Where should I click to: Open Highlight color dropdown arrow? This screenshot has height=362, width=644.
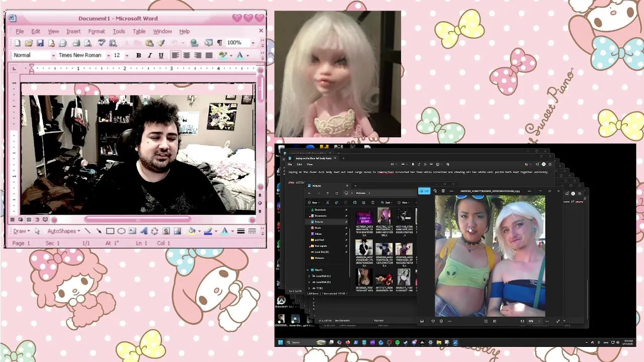pyautogui.click(x=230, y=55)
